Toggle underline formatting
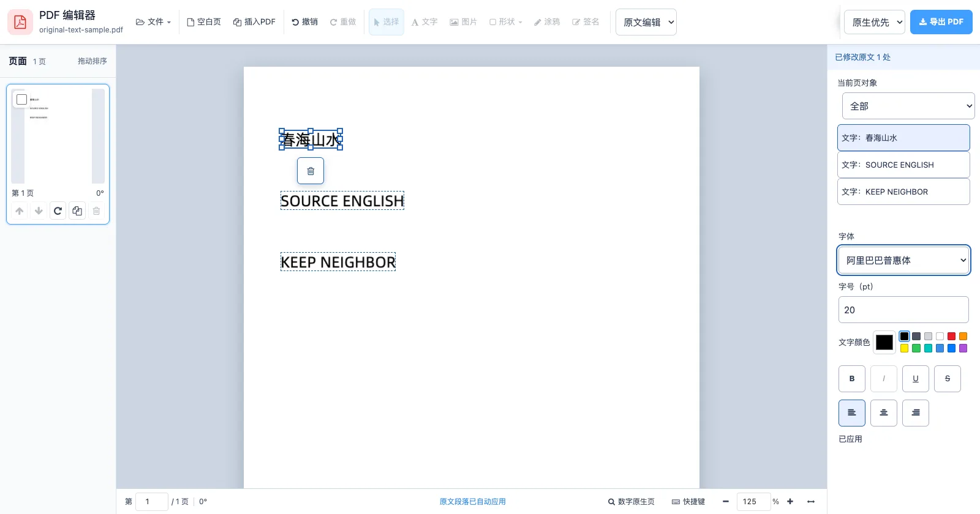 tap(916, 379)
